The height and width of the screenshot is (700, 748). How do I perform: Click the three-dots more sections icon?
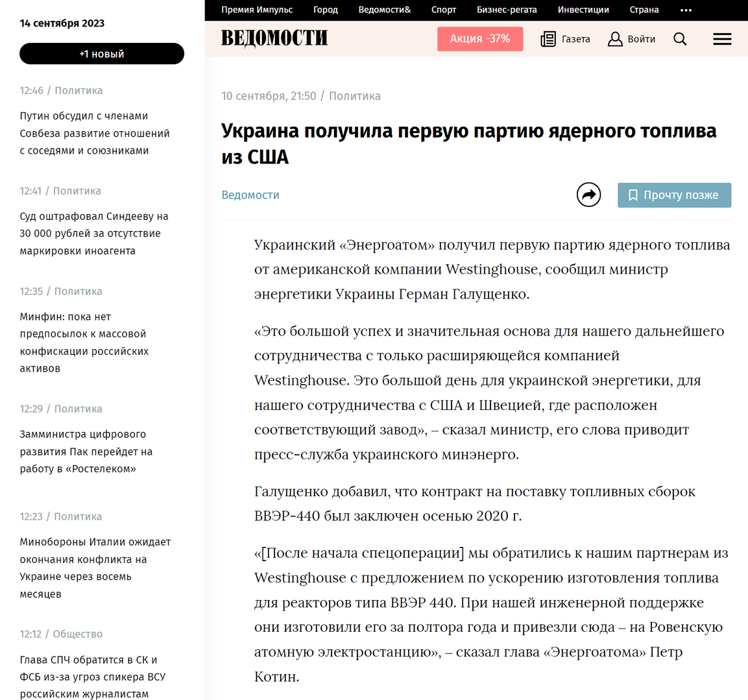[686, 10]
